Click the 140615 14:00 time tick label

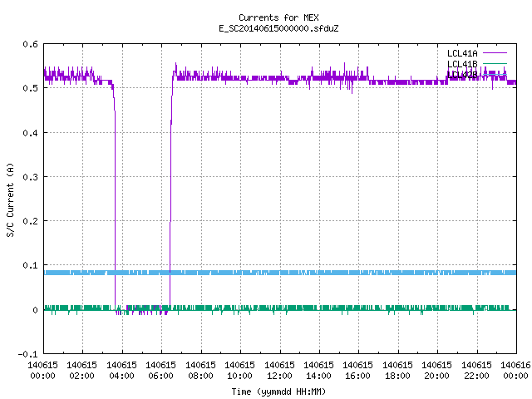click(x=318, y=371)
